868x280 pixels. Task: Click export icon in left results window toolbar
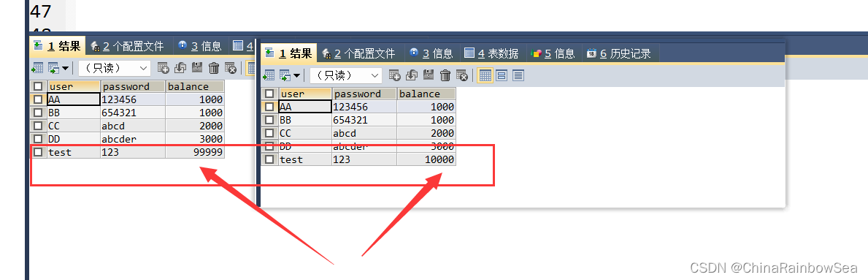click(37, 68)
